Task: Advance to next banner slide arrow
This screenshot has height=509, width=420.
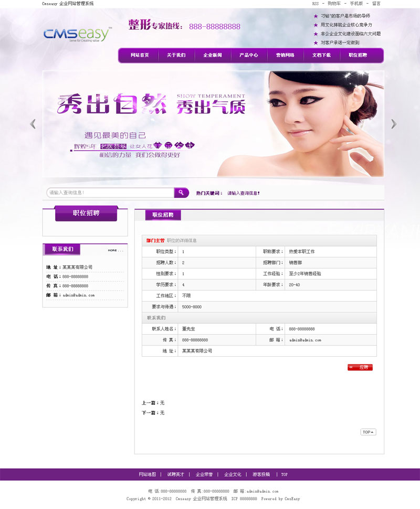Action: [x=393, y=124]
